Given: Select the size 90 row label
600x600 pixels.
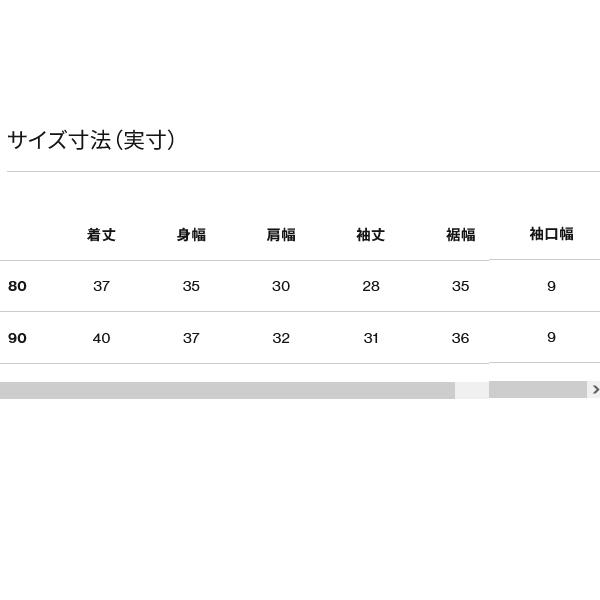Looking at the screenshot, I should coord(17,338).
